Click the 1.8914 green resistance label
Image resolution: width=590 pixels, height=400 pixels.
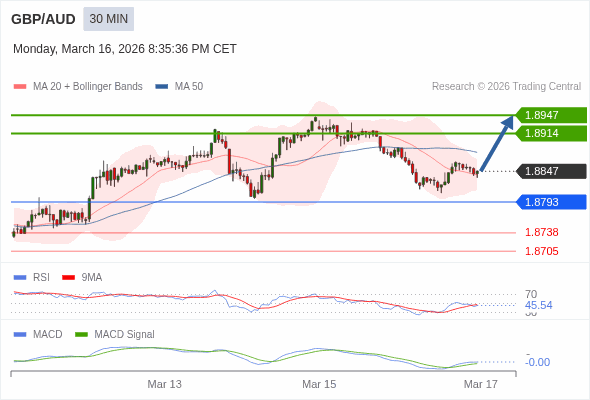551,133
